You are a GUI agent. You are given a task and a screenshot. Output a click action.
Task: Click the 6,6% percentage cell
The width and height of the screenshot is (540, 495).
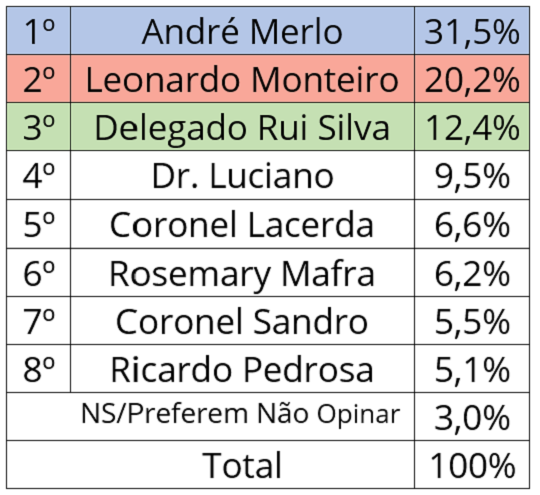[x=472, y=224]
